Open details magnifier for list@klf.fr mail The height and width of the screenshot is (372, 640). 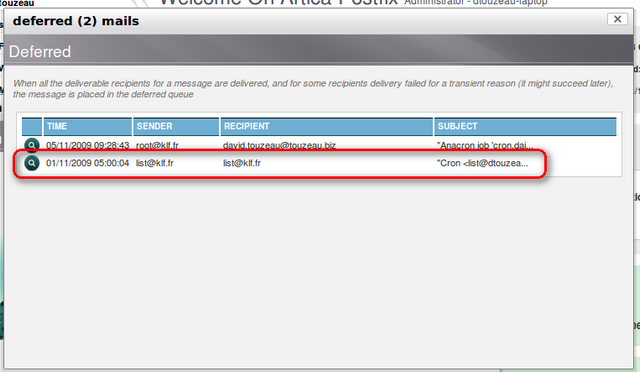point(31,163)
